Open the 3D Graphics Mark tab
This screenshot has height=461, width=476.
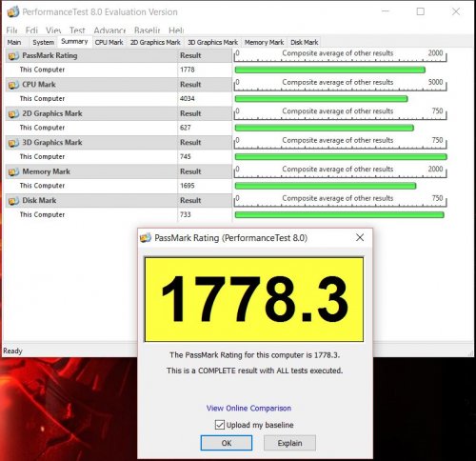(x=212, y=42)
